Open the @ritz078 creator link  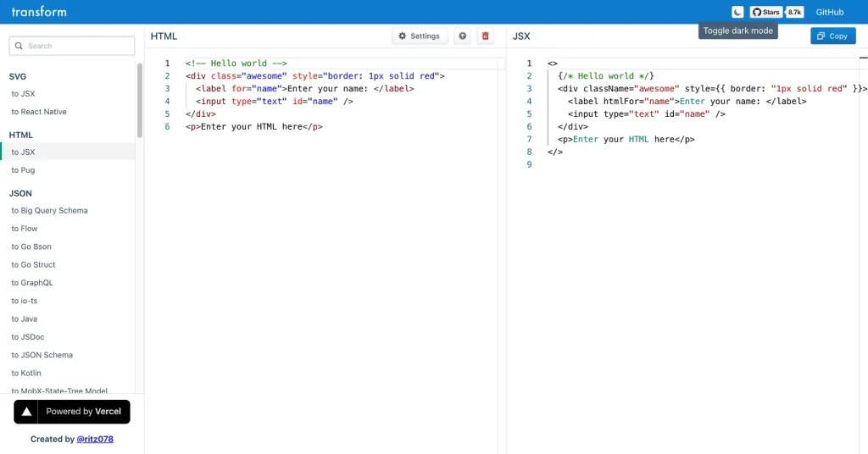95,439
